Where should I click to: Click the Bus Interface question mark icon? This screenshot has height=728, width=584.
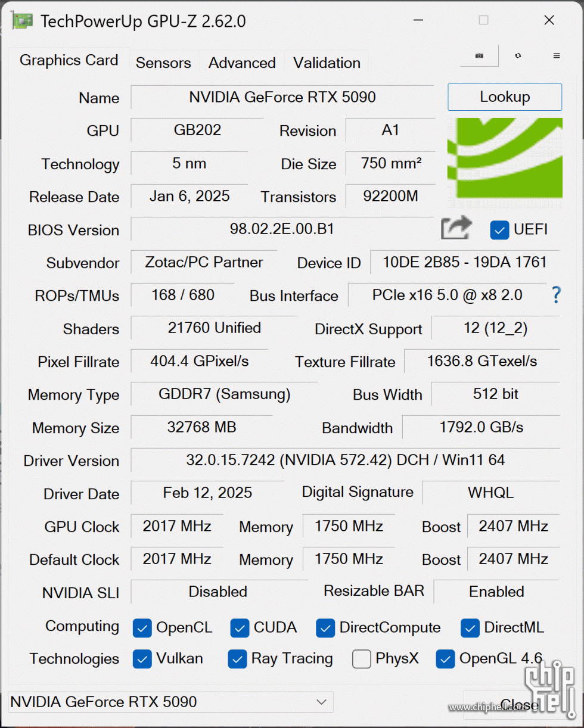coord(556,294)
